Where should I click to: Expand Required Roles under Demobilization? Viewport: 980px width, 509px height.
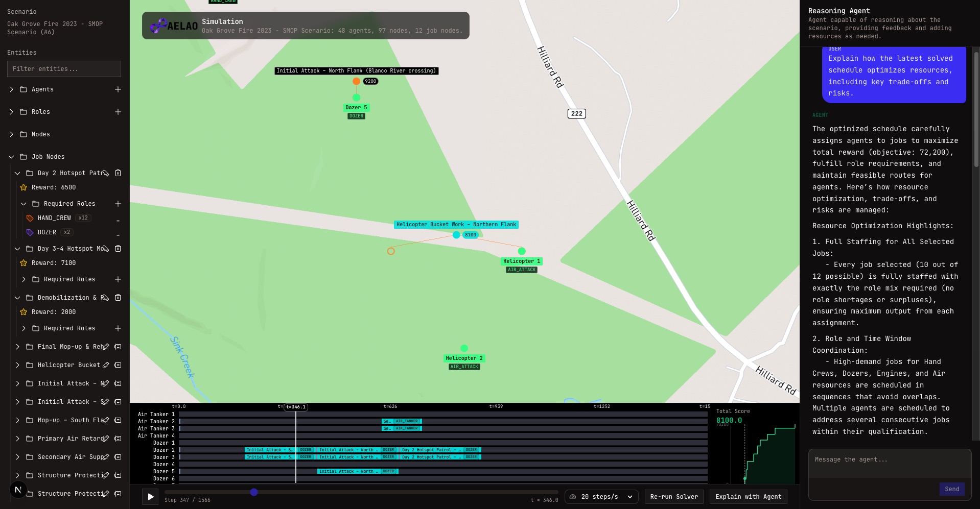click(24, 328)
